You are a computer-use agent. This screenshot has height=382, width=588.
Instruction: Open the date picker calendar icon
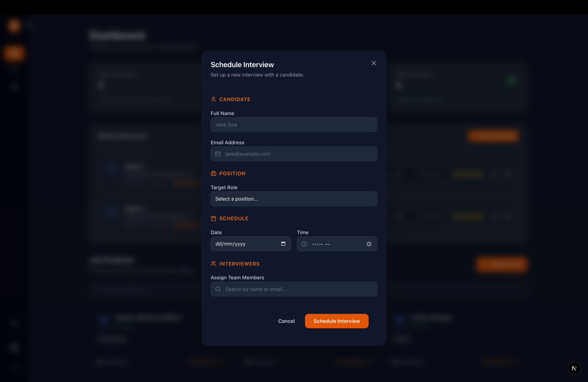point(283,244)
